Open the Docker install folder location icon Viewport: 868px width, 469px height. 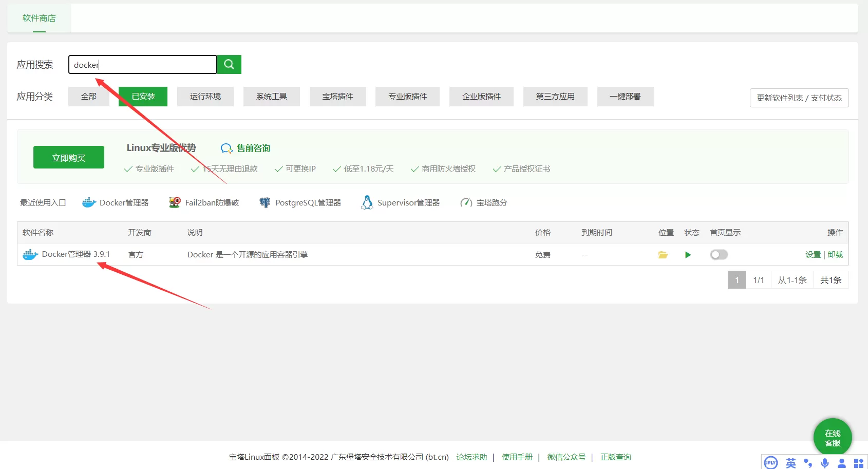tap(663, 255)
